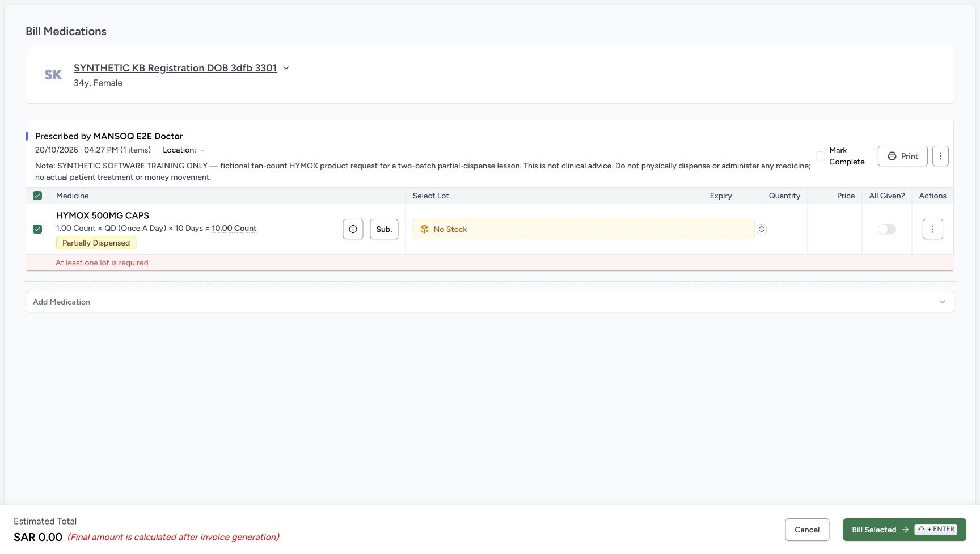Open the medicine info icon for HYMOX
Viewport: 980px width, 554px height.
pyautogui.click(x=353, y=229)
